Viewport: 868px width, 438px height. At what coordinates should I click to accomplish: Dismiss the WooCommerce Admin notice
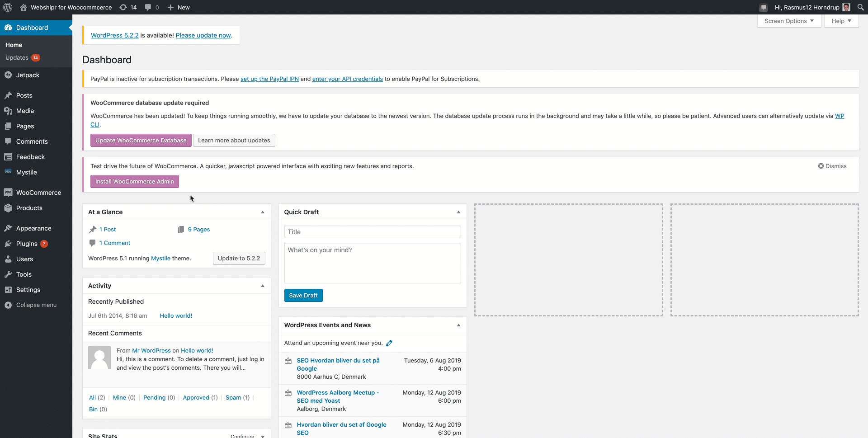[x=832, y=166]
